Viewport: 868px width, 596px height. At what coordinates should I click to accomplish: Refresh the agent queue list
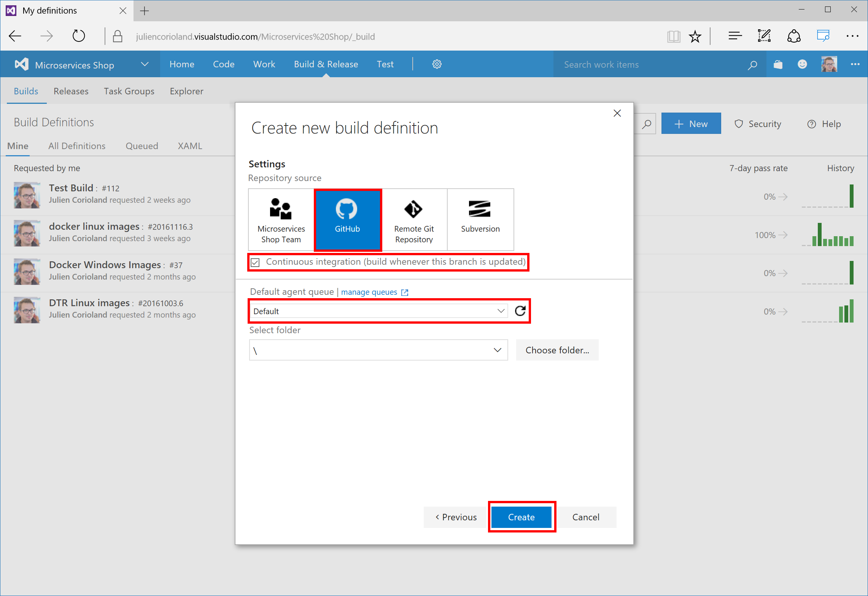(520, 311)
